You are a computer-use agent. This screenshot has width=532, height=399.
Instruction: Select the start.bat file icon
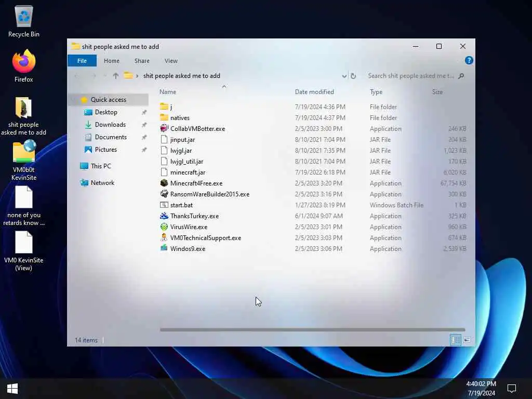(164, 205)
